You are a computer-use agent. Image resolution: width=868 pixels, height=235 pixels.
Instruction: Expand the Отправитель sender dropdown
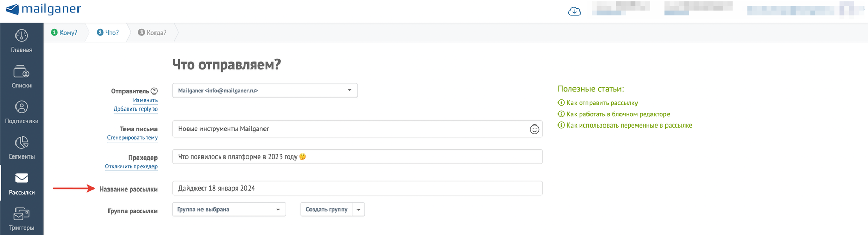(265, 90)
